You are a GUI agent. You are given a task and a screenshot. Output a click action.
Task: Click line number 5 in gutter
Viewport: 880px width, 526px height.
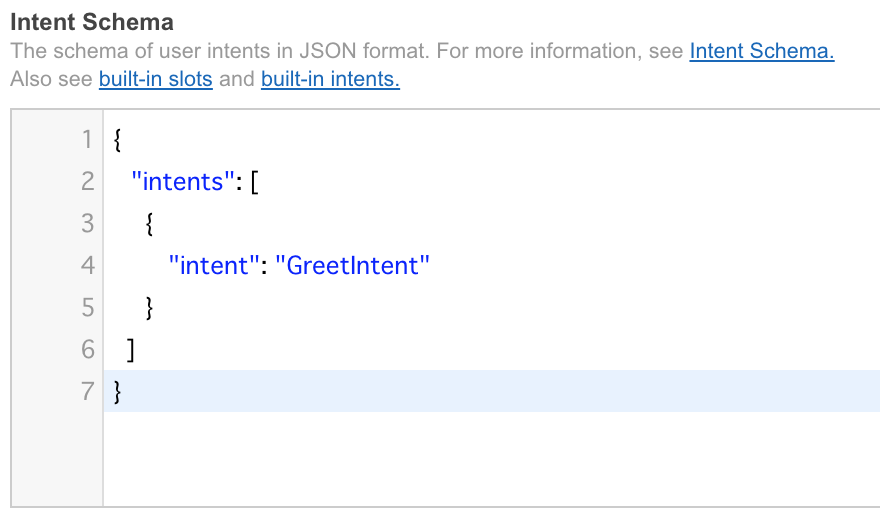pos(87,308)
